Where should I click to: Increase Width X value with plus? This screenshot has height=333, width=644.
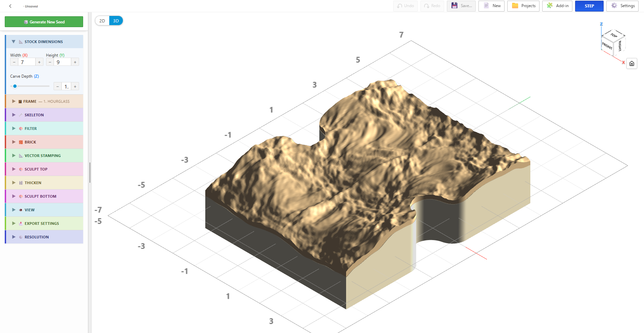click(39, 62)
